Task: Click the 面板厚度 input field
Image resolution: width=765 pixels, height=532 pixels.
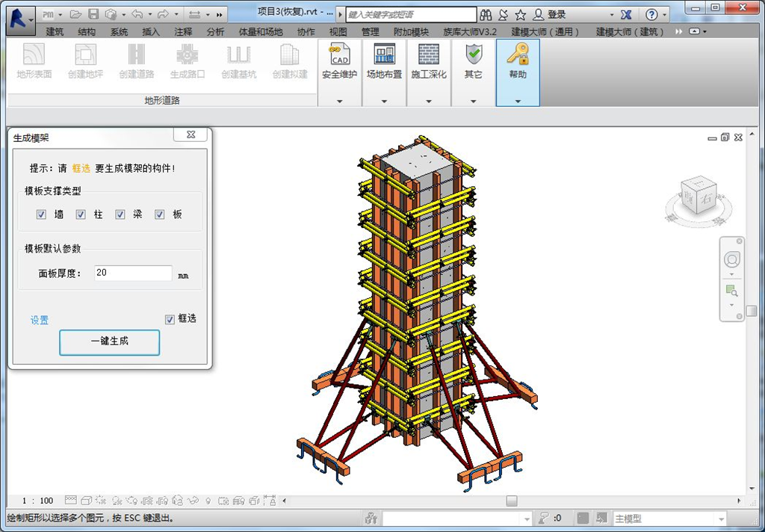Action: (133, 273)
